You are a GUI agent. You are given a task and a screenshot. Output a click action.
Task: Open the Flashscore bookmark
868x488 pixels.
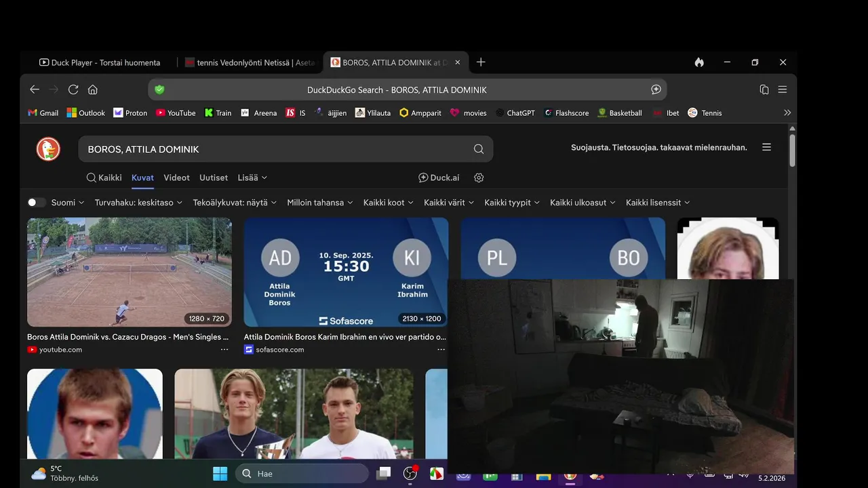tap(566, 113)
